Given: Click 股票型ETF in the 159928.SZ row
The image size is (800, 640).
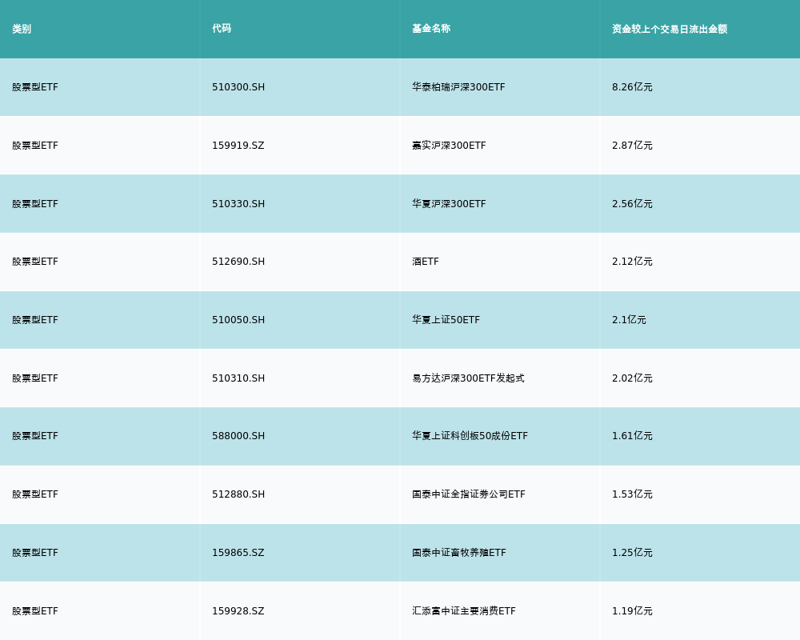Looking at the screenshot, I should pyautogui.click(x=35, y=611).
